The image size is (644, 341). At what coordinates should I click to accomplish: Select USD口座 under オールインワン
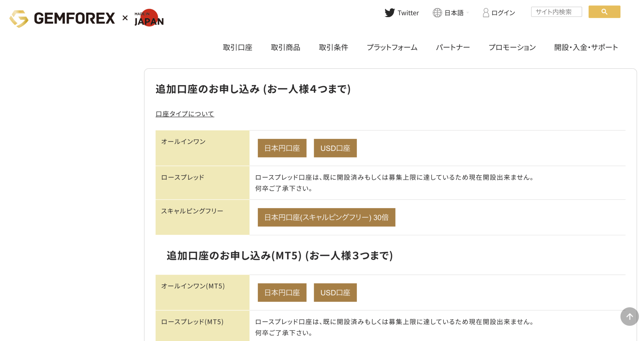(x=335, y=148)
